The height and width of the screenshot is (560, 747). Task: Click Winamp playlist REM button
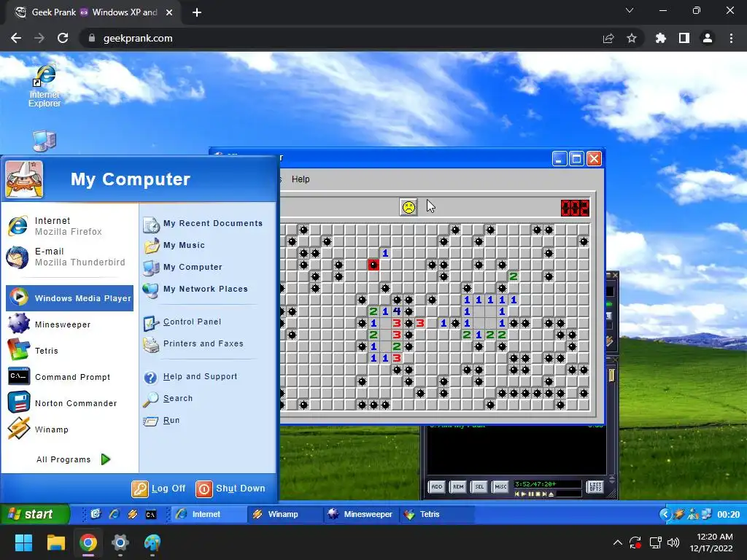[x=458, y=486]
